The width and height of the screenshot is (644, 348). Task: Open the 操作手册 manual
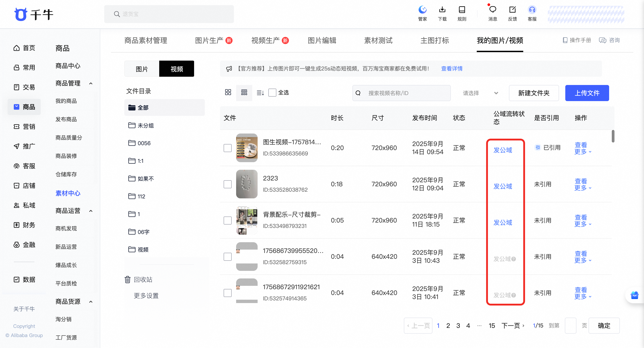point(577,40)
